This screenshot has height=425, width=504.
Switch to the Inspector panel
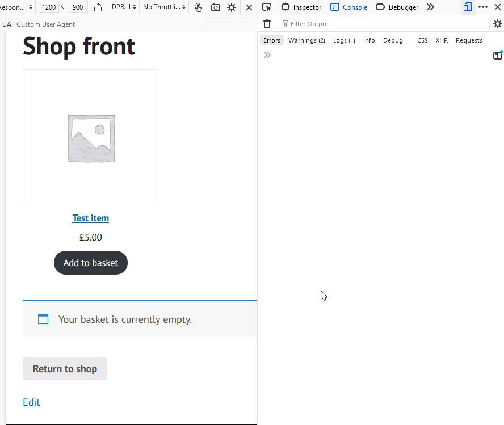tap(301, 7)
